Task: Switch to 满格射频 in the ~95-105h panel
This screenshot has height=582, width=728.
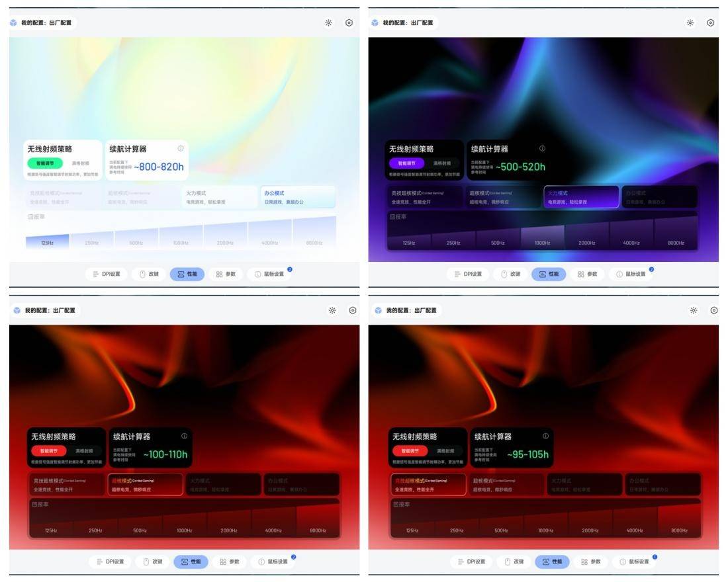Action: [x=445, y=450]
